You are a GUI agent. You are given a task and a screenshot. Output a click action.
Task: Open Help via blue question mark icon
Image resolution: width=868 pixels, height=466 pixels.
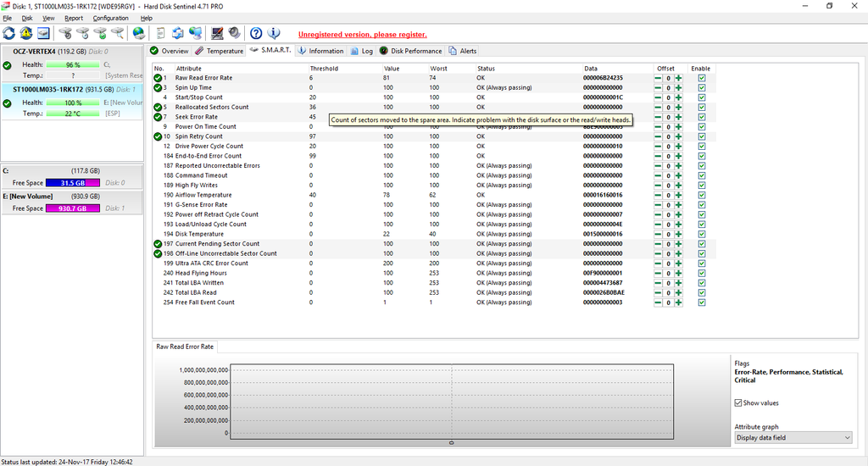click(x=256, y=34)
